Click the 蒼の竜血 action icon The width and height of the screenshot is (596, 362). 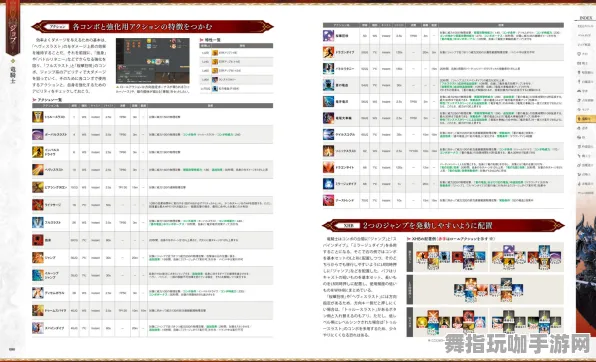(328, 85)
